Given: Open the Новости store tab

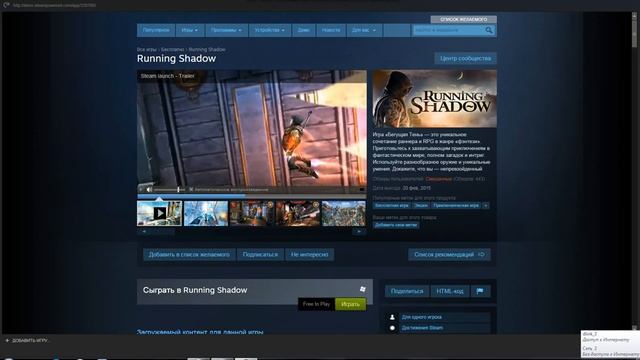Looking at the screenshot, I should [331, 30].
